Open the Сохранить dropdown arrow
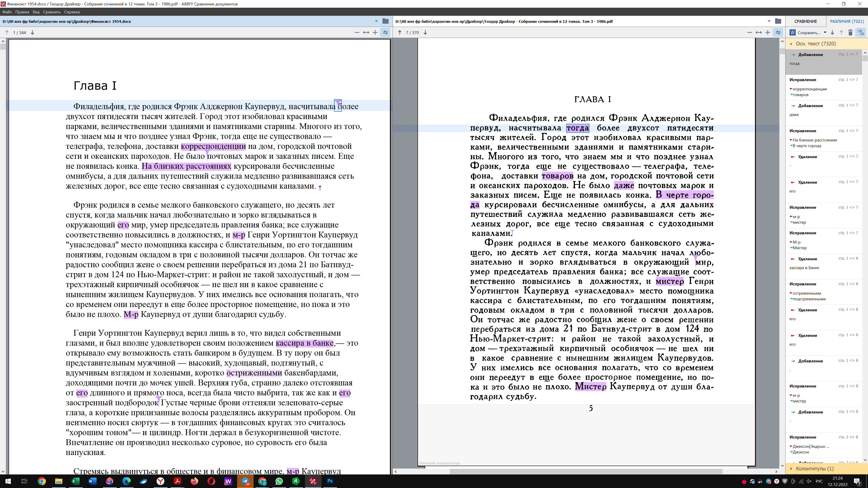This screenshot has width=868, height=488. pyautogui.click(x=825, y=33)
